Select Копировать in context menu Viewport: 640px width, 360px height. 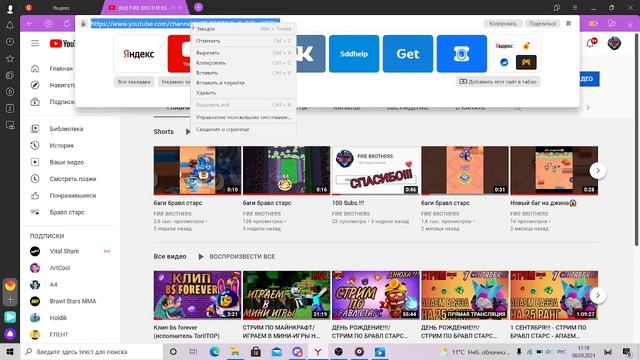tap(243, 63)
